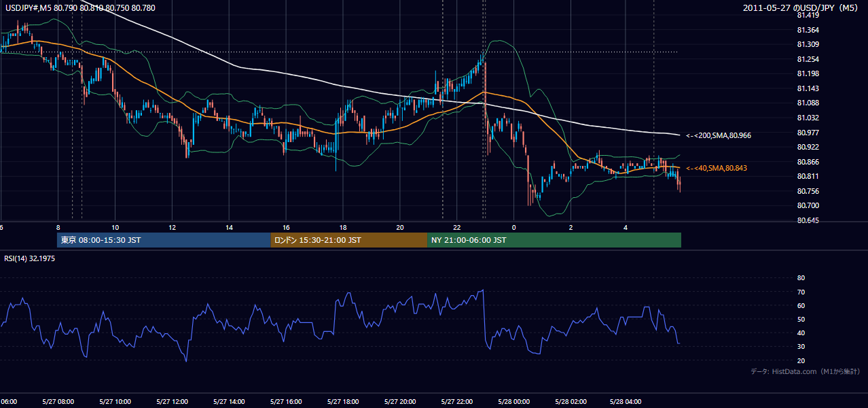Image resolution: width=868 pixels, height=408 pixels.
Task: Click the 80.866 price axis label
Action: 808,162
